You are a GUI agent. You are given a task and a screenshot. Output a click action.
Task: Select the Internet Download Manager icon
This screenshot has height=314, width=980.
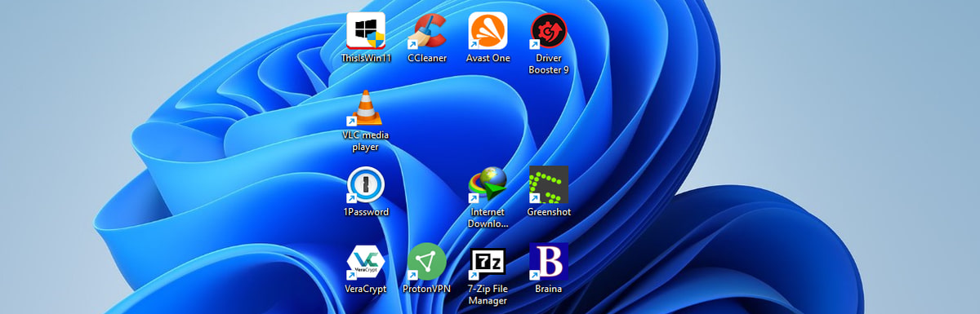tap(488, 185)
